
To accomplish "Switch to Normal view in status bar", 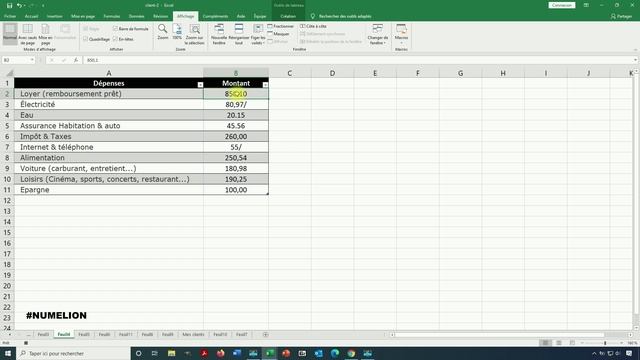I will coord(545,343).
